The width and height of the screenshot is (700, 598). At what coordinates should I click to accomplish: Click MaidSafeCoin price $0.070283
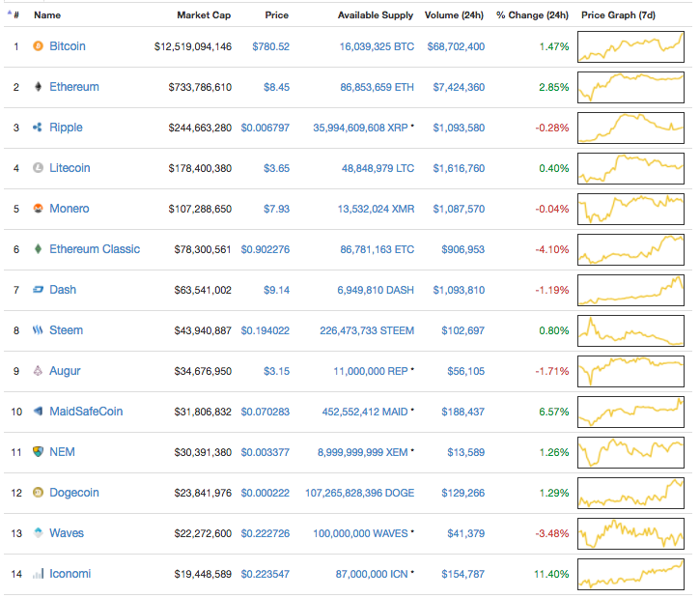(x=266, y=412)
